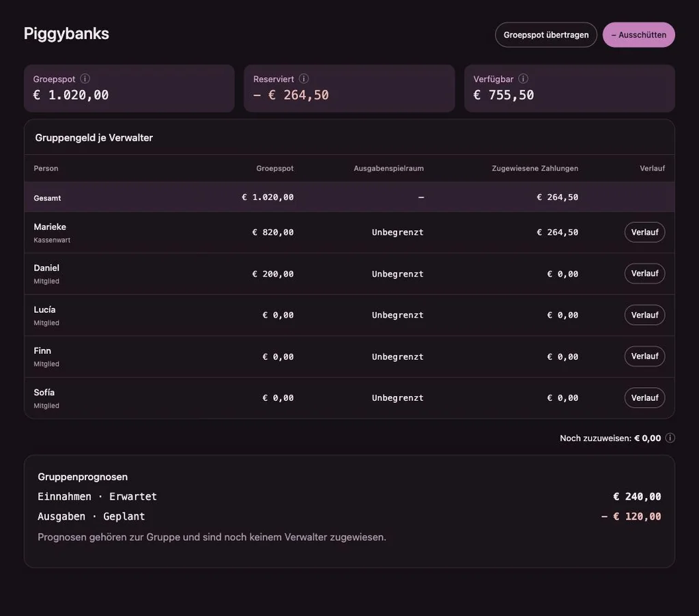Viewport: 699px width, 616px height.
Task: Click the Groepspot total € 1.020,00 card value
Action: pos(71,95)
